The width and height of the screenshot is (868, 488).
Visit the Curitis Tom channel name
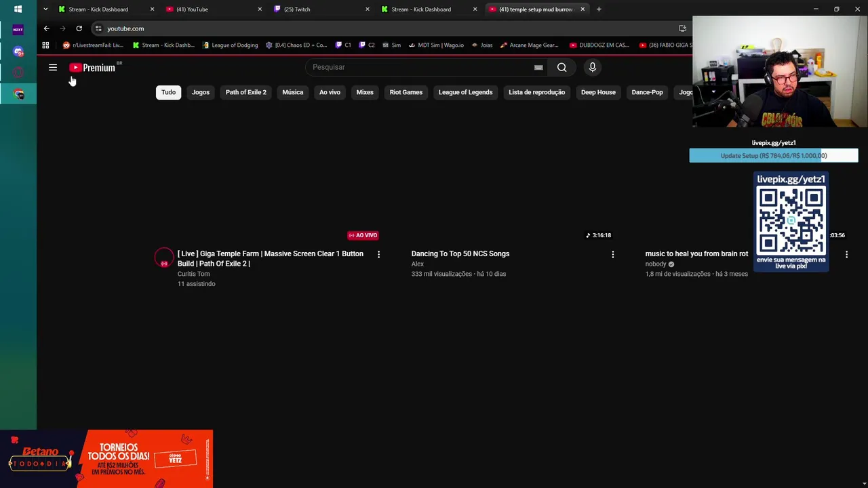point(193,274)
